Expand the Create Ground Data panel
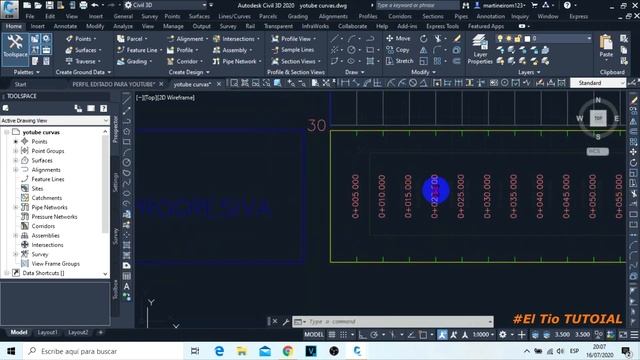 [x=83, y=72]
